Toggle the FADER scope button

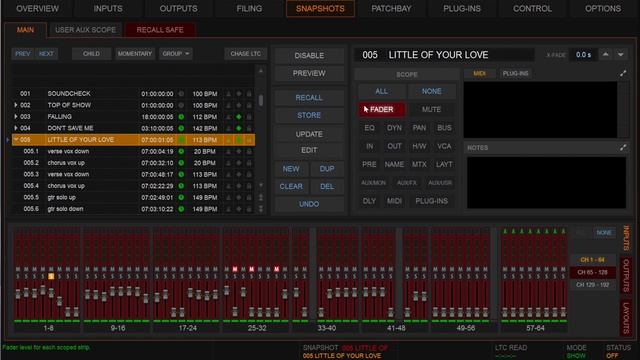[382, 109]
